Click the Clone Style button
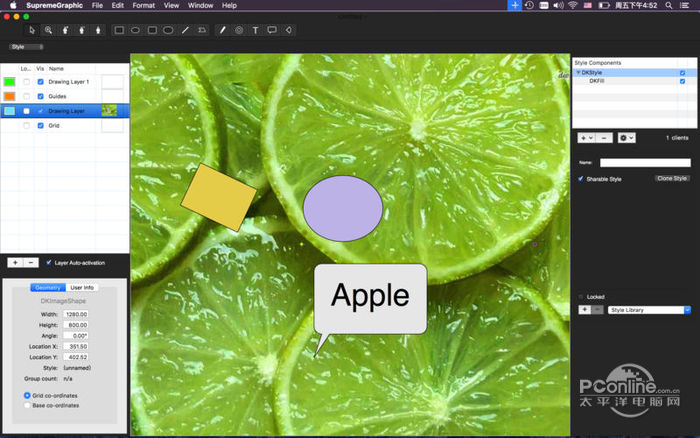Screen dimensions: 700x438 (671, 178)
